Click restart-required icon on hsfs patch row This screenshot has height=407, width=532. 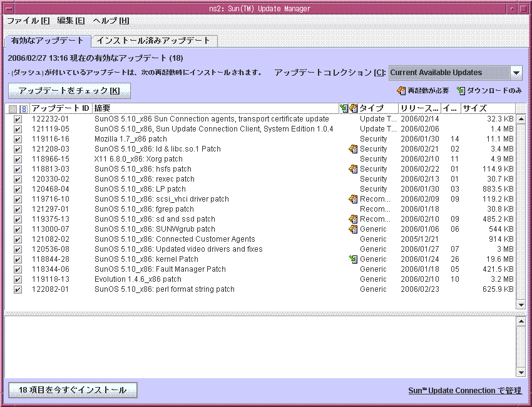[x=353, y=169]
